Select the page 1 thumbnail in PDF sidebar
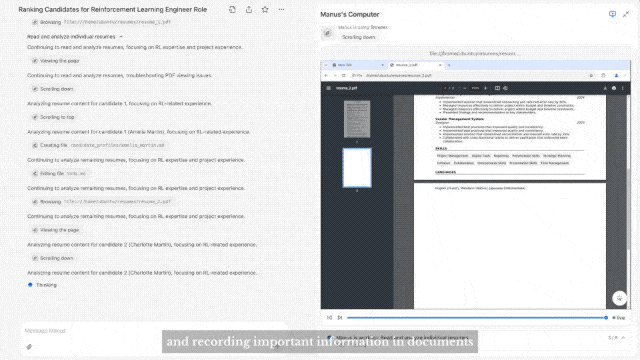The height and width of the screenshot is (360, 640). pyautogui.click(x=357, y=119)
